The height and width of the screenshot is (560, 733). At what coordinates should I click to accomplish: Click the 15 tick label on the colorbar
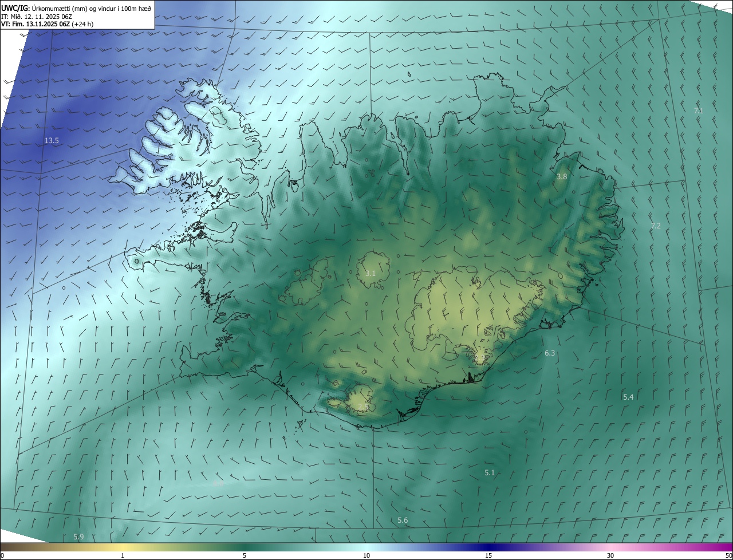click(x=488, y=556)
